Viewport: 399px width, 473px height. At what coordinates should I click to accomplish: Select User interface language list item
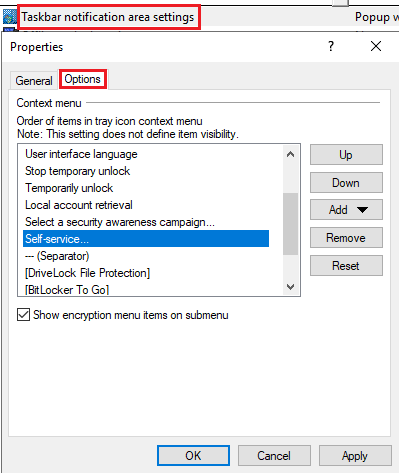(146, 154)
